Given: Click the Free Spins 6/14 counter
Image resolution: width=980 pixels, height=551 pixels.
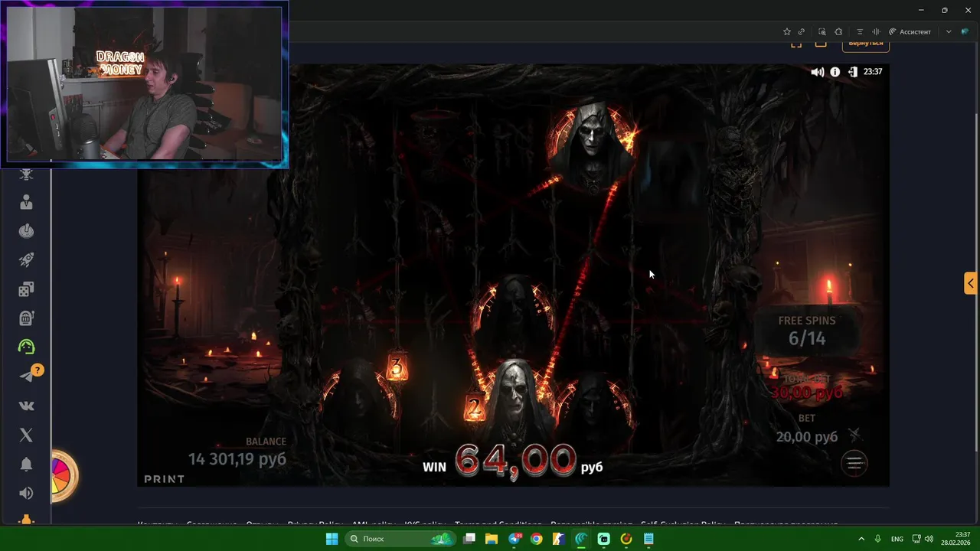Looking at the screenshot, I should point(807,331).
